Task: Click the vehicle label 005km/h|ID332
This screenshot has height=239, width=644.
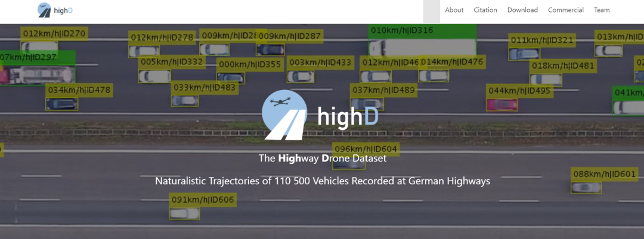Action: [x=172, y=63]
